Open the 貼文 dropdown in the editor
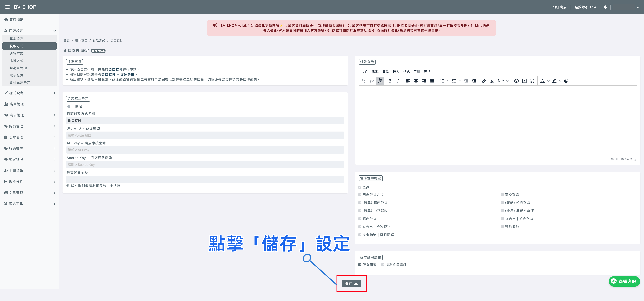The width and height of the screenshot is (644, 301). click(x=503, y=81)
